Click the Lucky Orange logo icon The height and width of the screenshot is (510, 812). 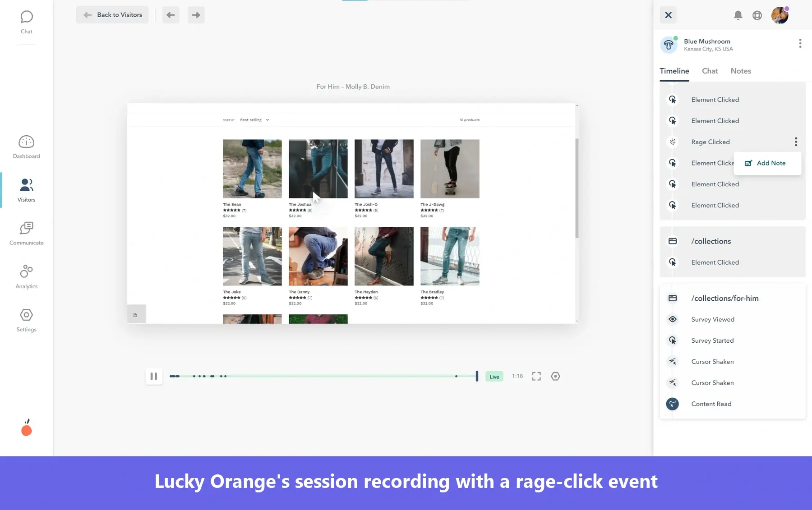point(27,427)
